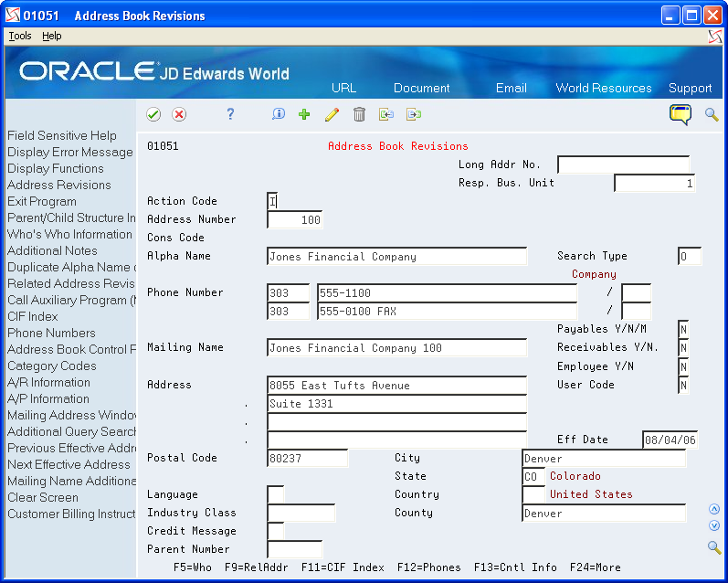Open A/P Information in the sidebar

[48, 399]
